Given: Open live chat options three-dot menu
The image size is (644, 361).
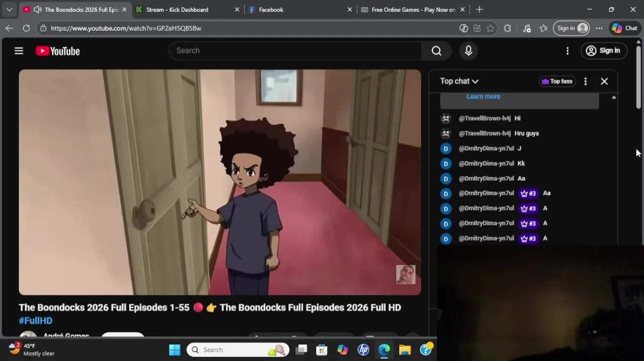Looking at the screenshot, I should pos(585,81).
